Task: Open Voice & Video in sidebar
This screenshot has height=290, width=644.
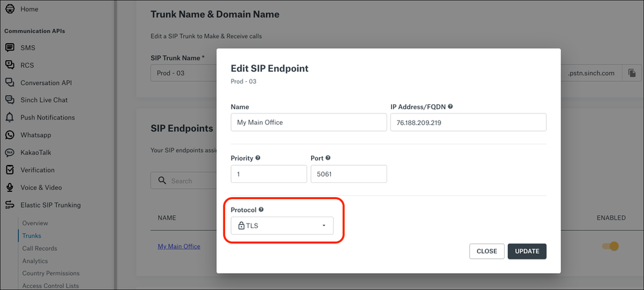Action: point(41,188)
